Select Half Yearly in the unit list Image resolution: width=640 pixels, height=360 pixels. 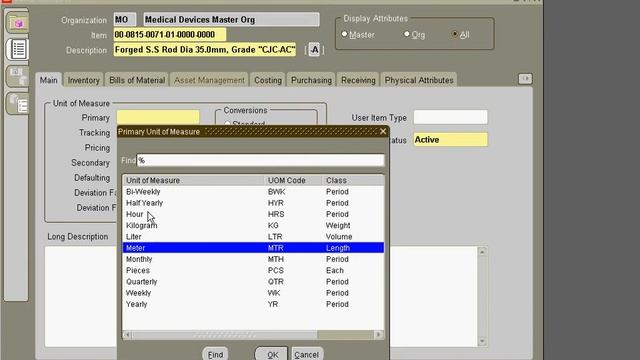pos(253,203)
